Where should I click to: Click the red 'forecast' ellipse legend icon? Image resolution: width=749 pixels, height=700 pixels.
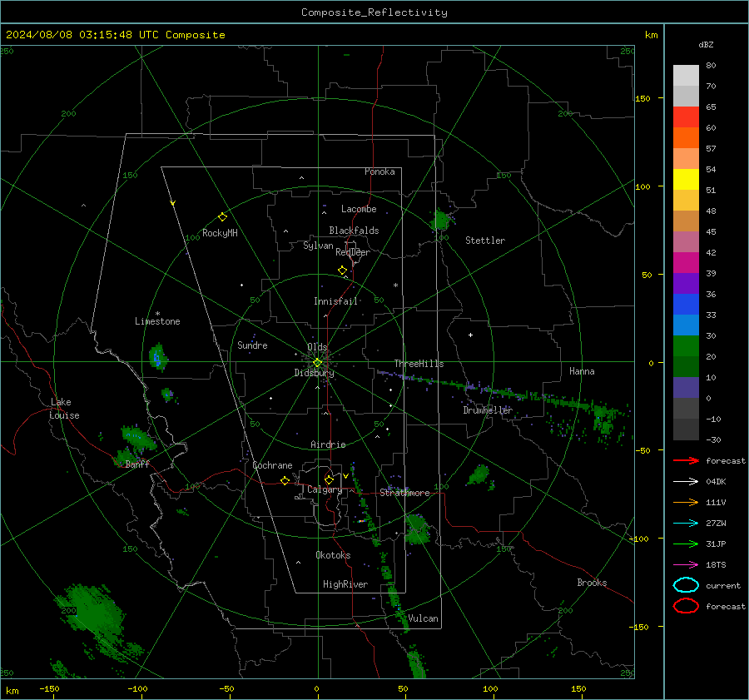pos(686,606)
